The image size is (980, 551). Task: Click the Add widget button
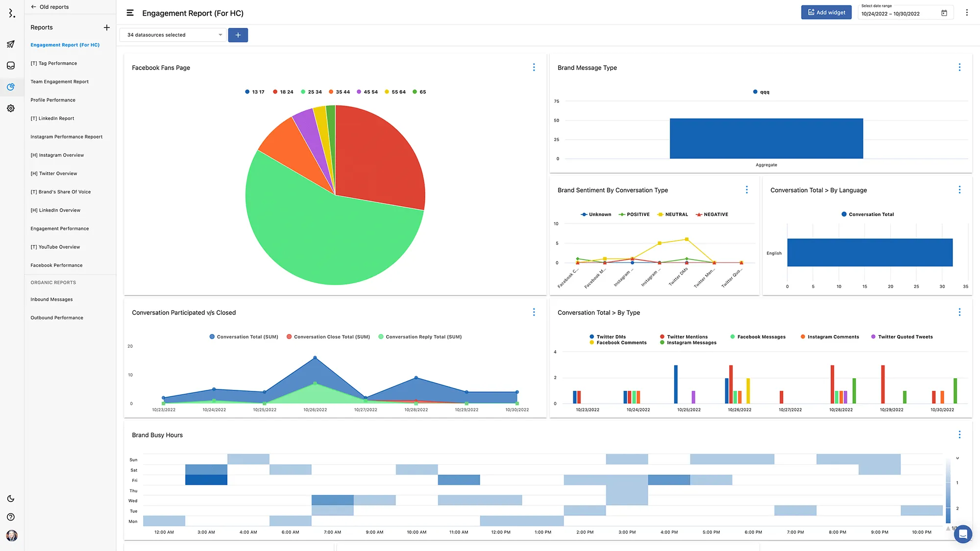pyautogui.click(x=826, y=13)
